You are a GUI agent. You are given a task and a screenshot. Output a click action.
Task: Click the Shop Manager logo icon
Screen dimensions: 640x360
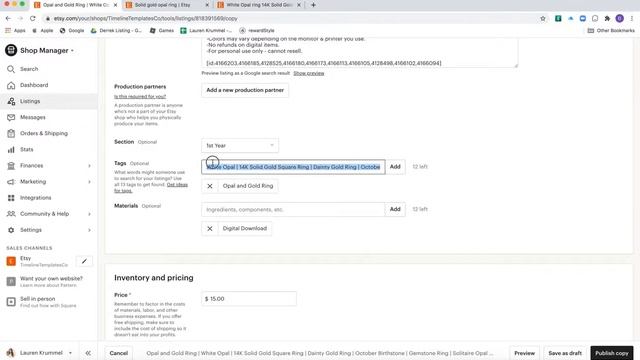[x=11, y=50]
